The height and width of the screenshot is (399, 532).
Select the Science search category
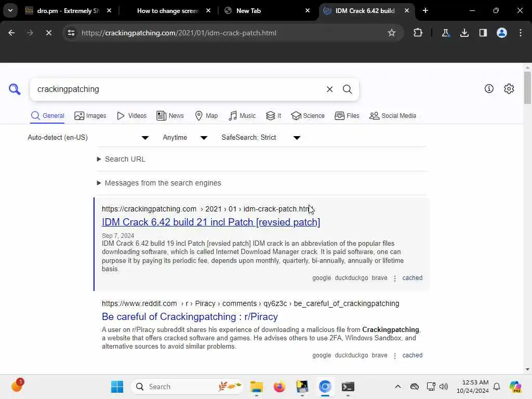(x=308, y=116)
